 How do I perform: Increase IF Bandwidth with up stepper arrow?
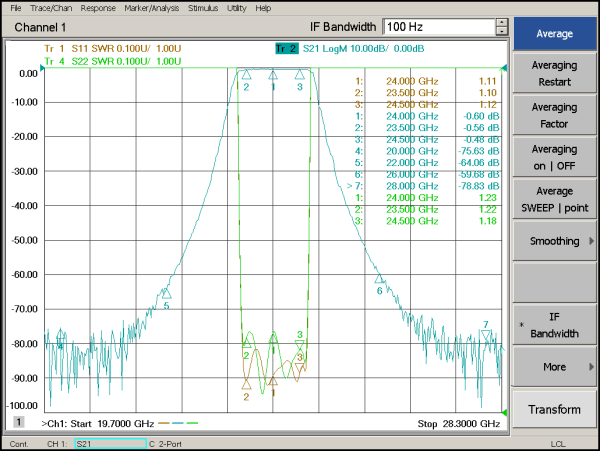pos(502,23)
